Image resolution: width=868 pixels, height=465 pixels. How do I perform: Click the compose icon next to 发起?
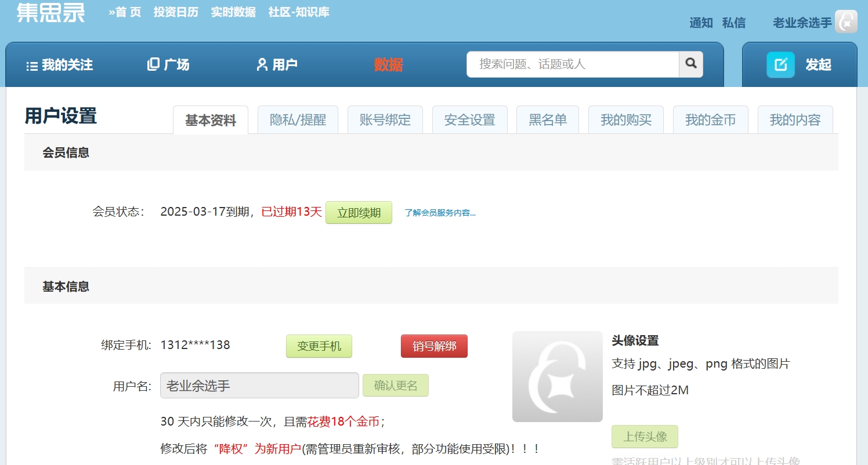780,64
